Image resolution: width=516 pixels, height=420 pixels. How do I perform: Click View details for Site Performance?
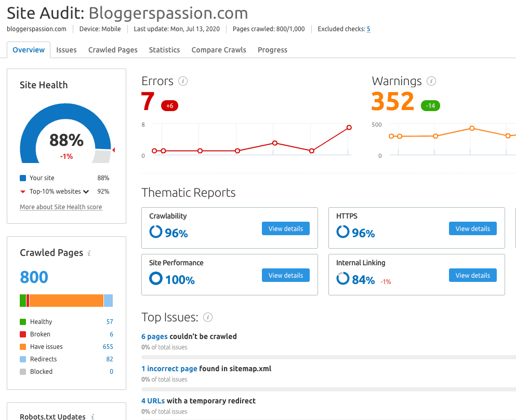(285, 275)
